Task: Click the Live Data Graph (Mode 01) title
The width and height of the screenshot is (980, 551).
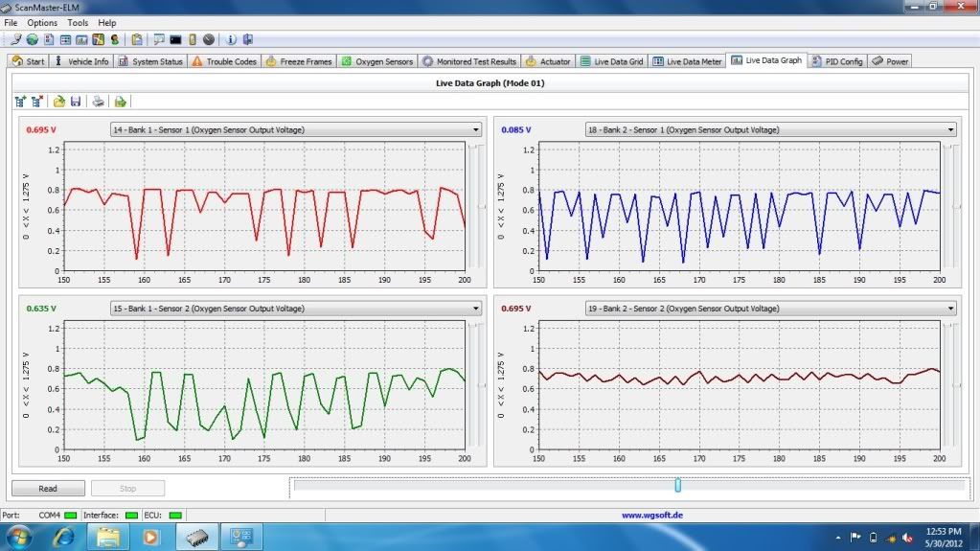Action: pos(490,82)
